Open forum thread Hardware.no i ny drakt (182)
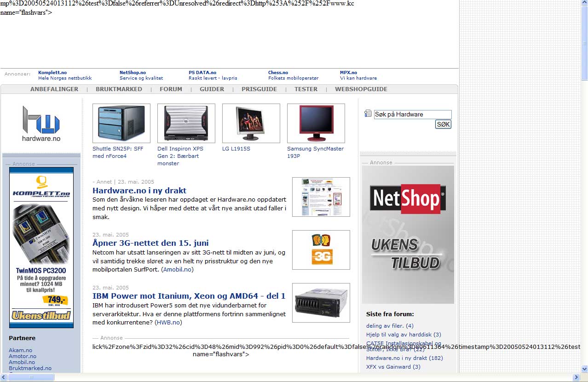Viewport: 588px width, 382px height. coord(404,358)
